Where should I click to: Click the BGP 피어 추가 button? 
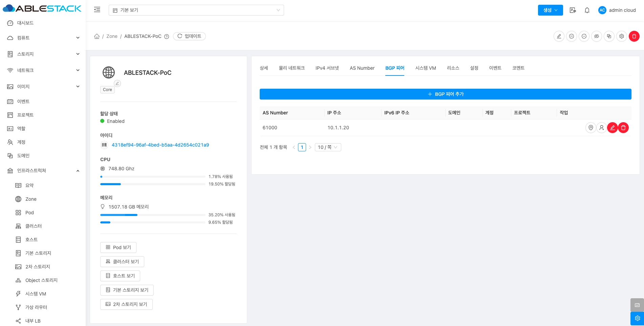coord(445,94)
